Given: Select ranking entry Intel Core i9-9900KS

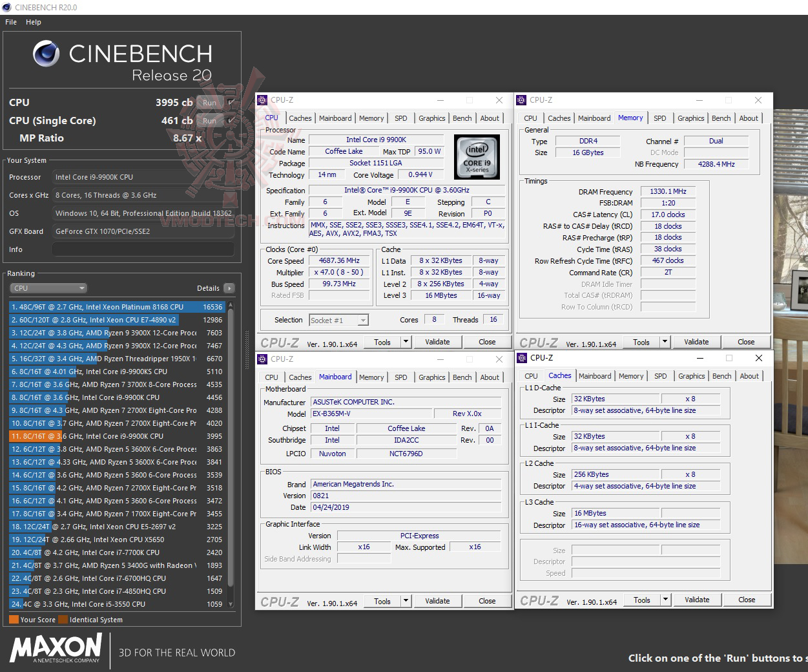Looking at the screenshot, I should pos(116,372).
